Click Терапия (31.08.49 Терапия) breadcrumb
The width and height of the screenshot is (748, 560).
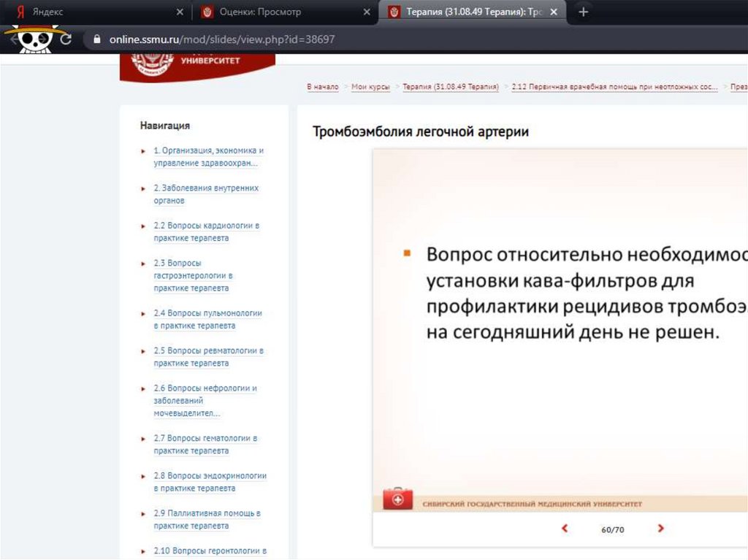pyautogui.click(x=451, y=87)
